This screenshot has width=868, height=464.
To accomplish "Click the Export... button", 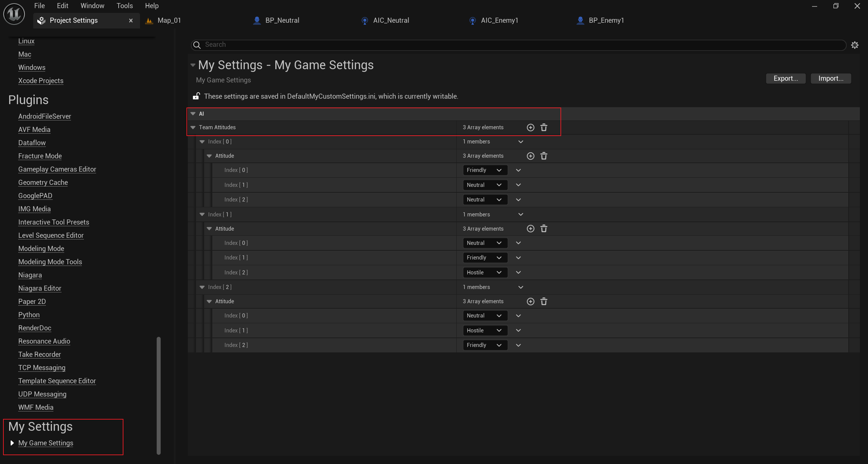I will click(x=786, y=79).
